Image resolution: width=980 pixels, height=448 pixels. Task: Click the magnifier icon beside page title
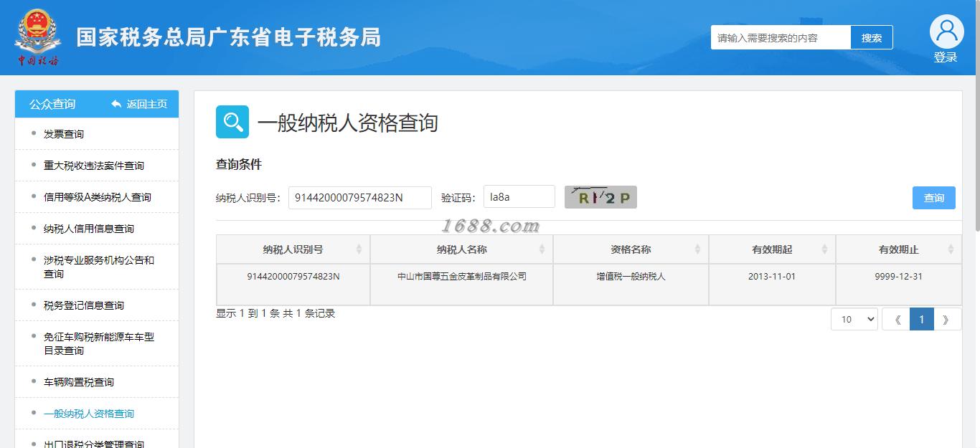[232, 122]
